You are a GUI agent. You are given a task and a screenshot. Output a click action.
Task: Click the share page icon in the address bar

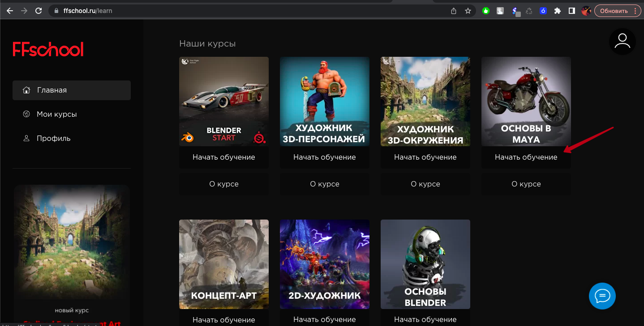[x=454, y=11]
